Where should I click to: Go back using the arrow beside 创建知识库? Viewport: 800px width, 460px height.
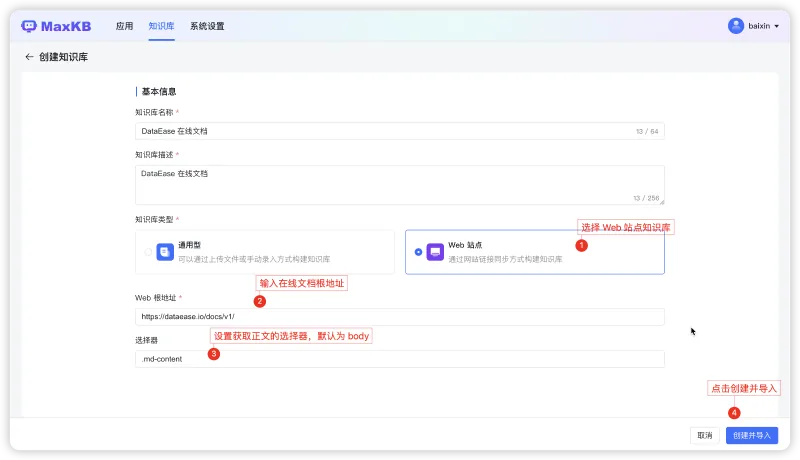point(29,57)
